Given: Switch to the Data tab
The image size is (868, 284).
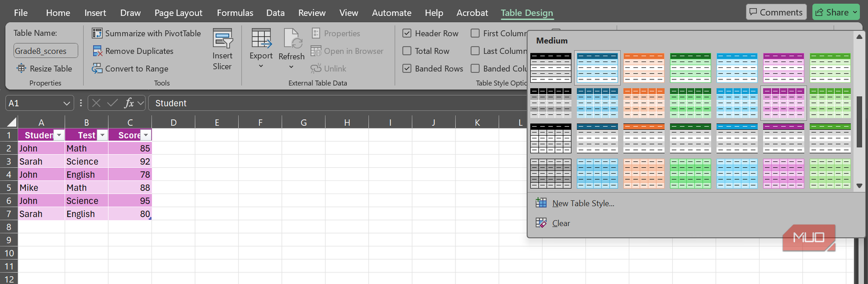Looking at the screenshot, I should [x=275, y=13].
